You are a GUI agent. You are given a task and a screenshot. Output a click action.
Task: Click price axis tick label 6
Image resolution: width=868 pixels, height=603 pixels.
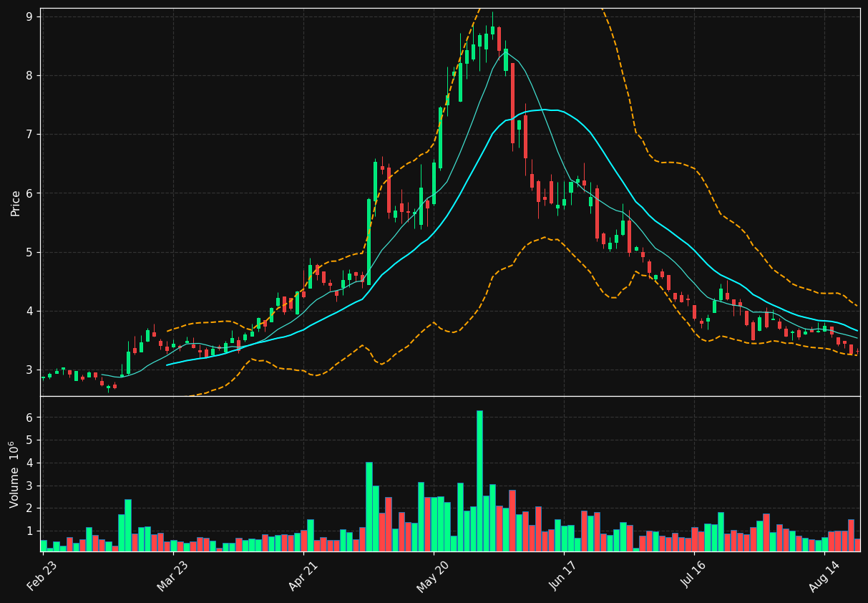tap(30, 193)
